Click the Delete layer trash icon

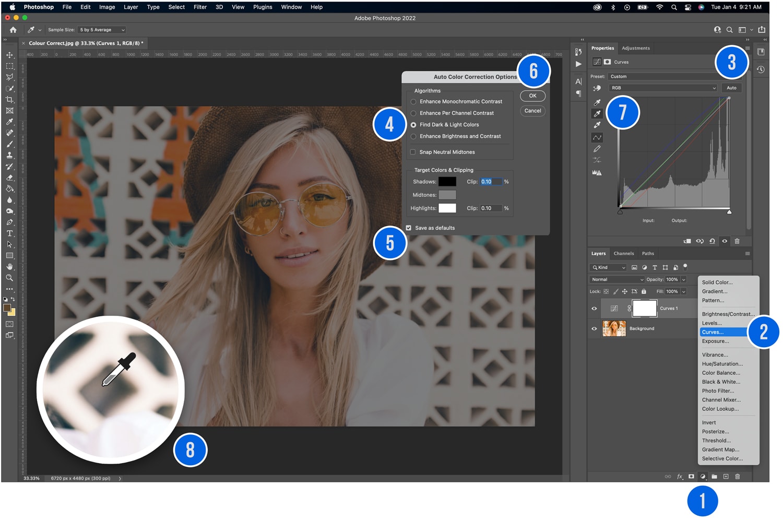737,476
